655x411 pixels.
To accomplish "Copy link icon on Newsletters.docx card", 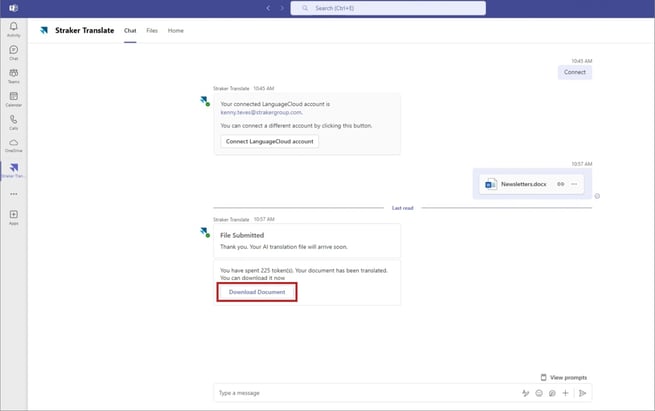I will tap(561, 184).
